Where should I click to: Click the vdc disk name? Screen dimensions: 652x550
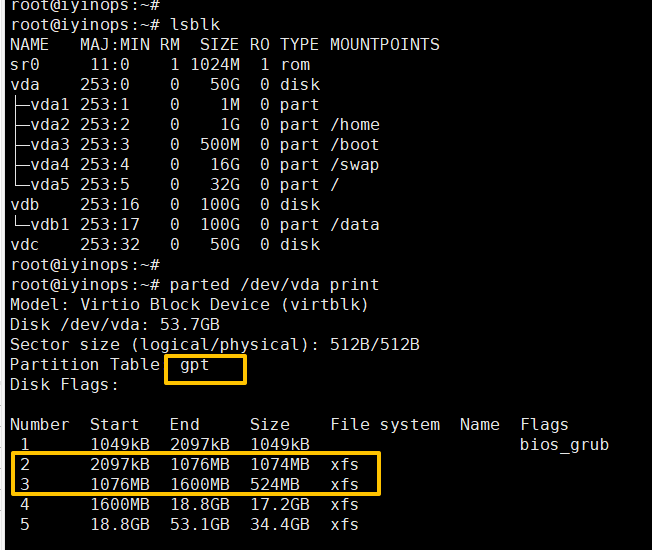click(25, 244)
